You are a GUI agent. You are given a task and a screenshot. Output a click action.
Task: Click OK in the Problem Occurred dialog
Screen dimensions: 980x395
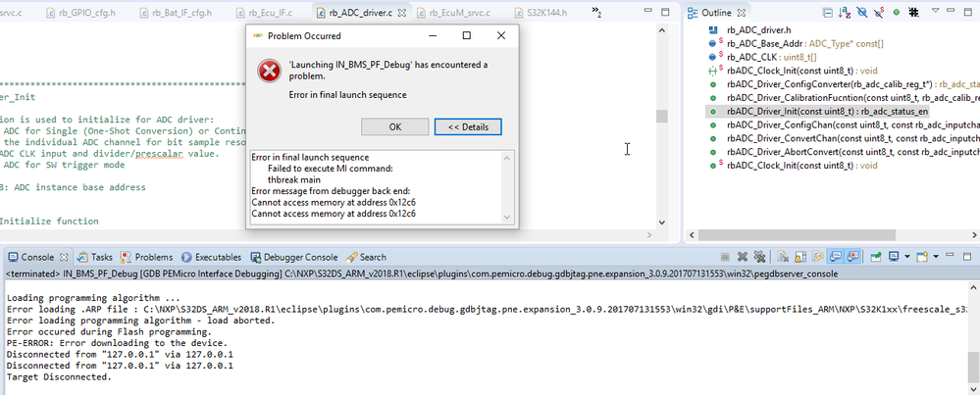[395, 126]
